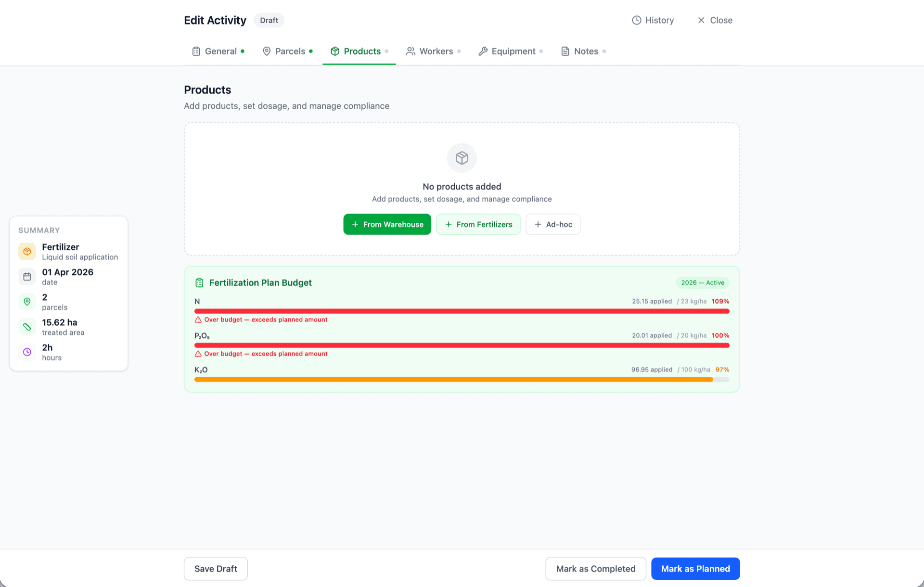Click the Ad-hoc product button

pos(552,224)
